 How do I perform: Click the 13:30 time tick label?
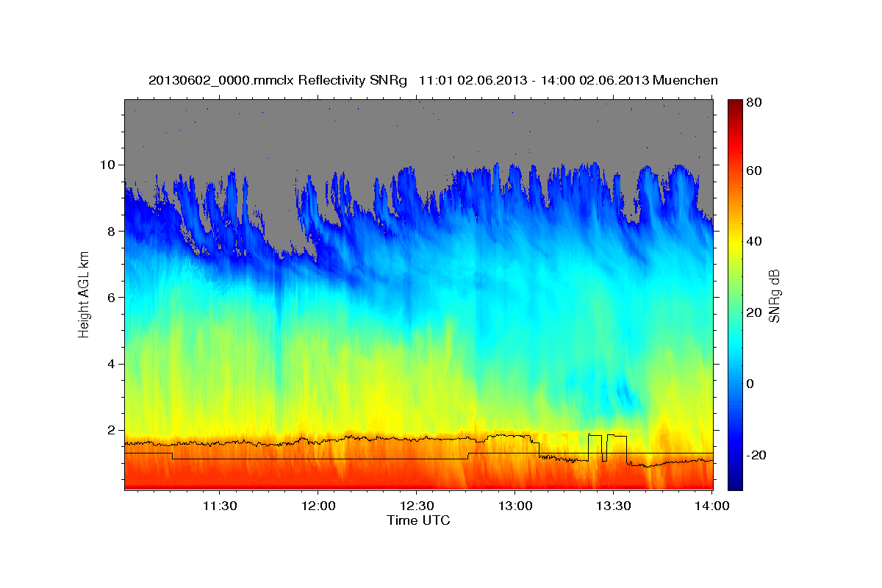point(613,506)
